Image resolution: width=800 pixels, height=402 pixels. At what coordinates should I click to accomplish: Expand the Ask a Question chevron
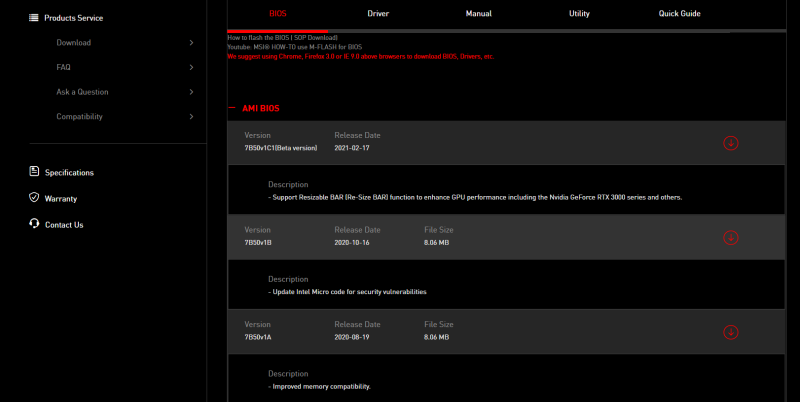point(191,92)
